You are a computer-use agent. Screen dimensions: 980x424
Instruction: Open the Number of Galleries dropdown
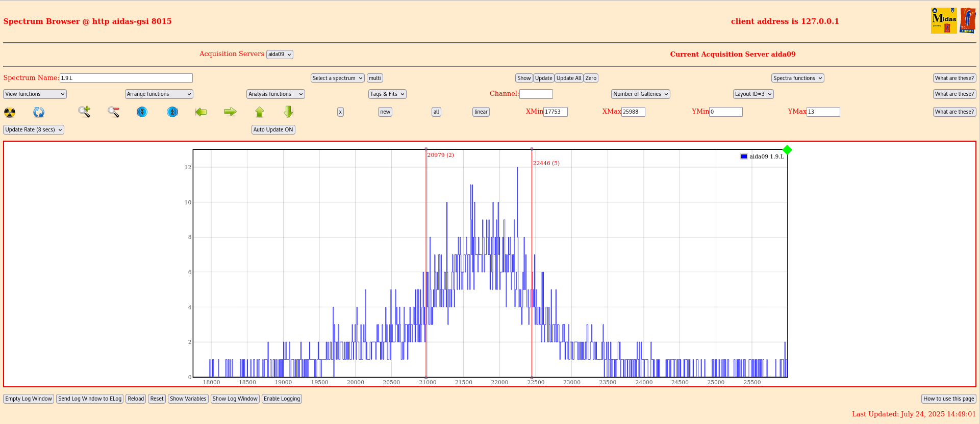(640, 94)
